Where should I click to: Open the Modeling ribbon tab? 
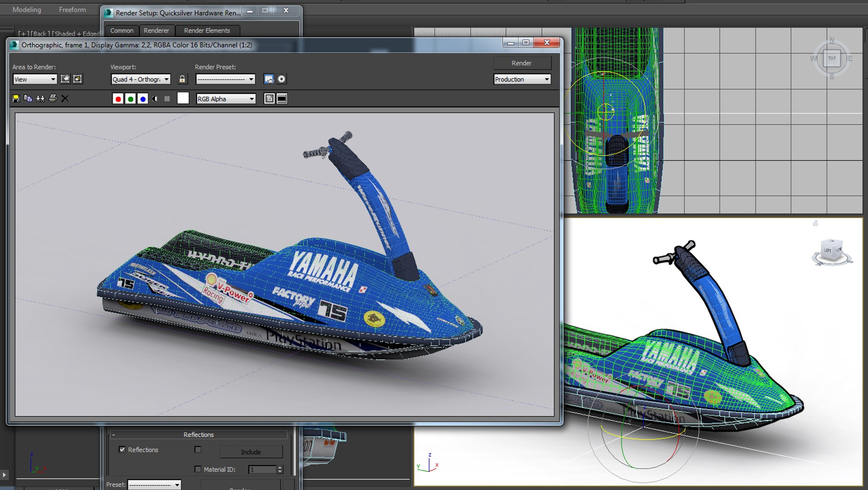click(27, 10)
